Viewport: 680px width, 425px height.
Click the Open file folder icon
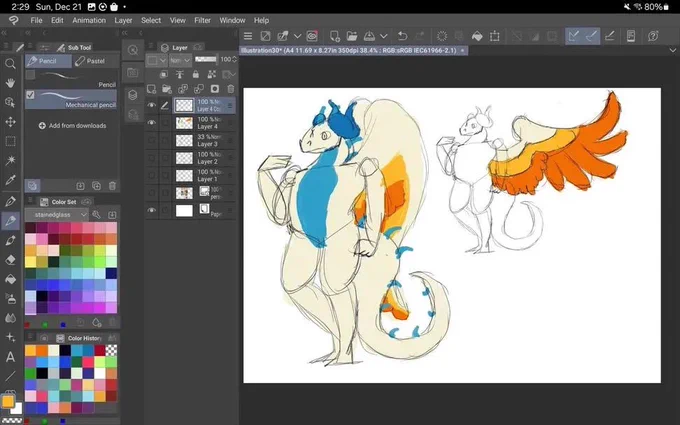352,36
